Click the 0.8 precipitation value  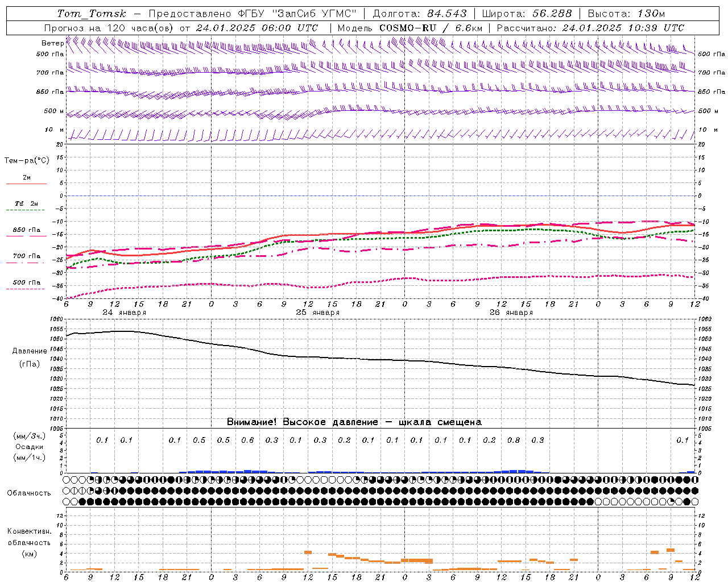[514, 440]
